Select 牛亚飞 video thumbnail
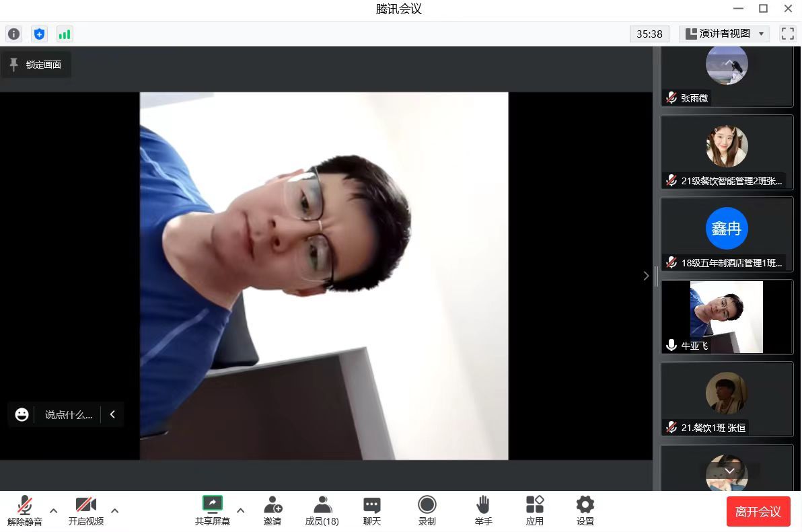Image resolution: width=802 pixels, height=532 pixels. [727, 317]
